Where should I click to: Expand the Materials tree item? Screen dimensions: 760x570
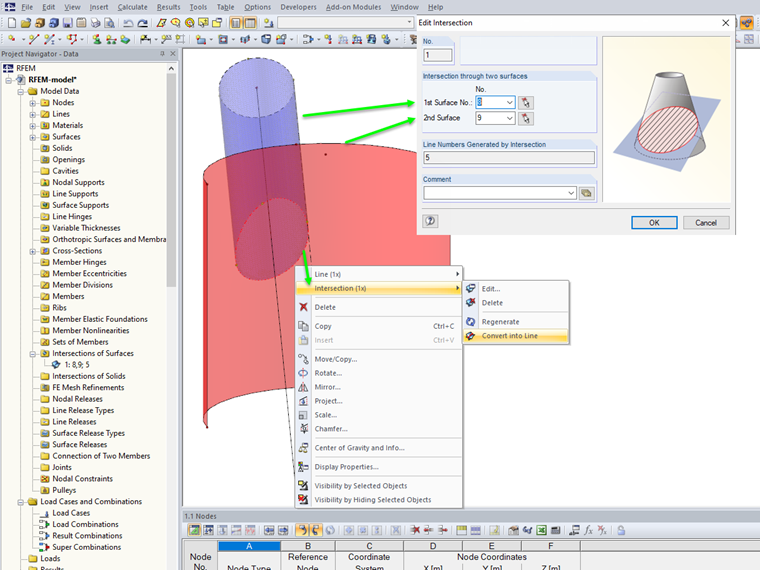[x=32, y=126]
